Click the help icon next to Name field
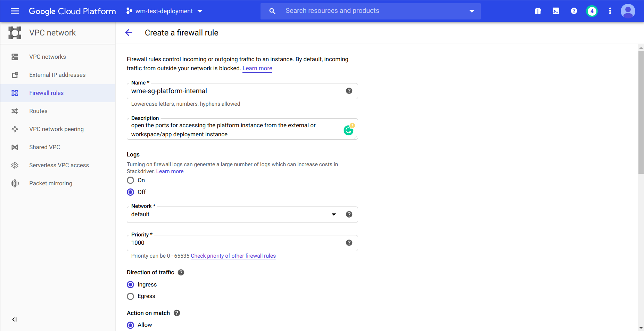The image size is (644, 331). click(349, 91)
